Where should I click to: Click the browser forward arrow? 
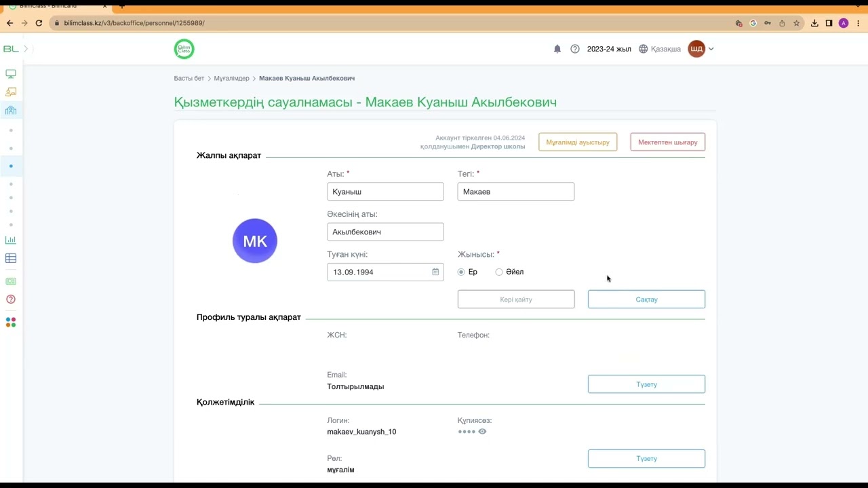click(x=24, y=23)
